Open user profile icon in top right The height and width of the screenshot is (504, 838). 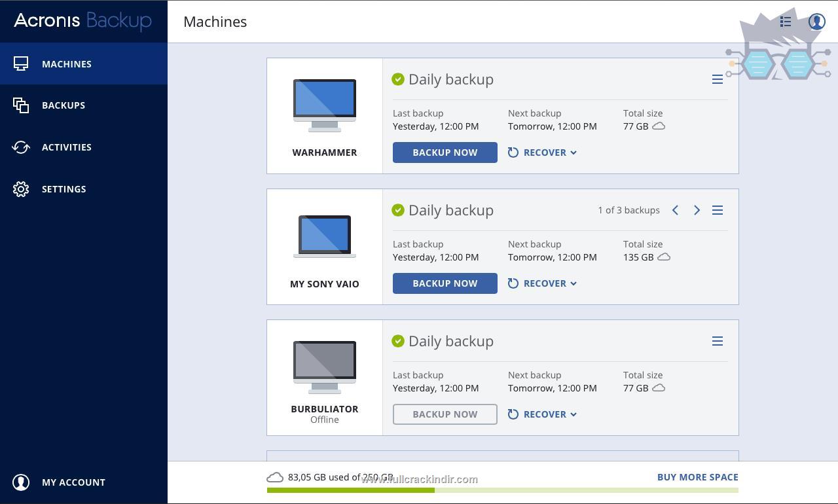(x=816, y=22)
